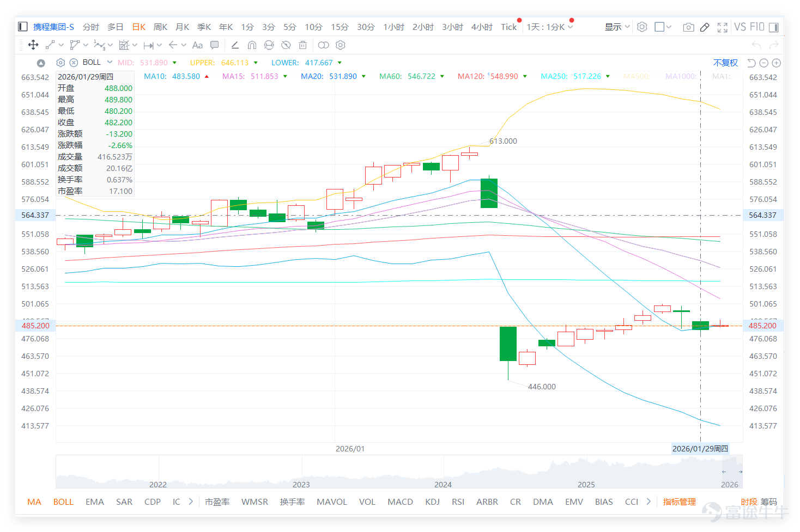Open the VS compare button
The height and width of the screenshot is (532, 800).
740,27
